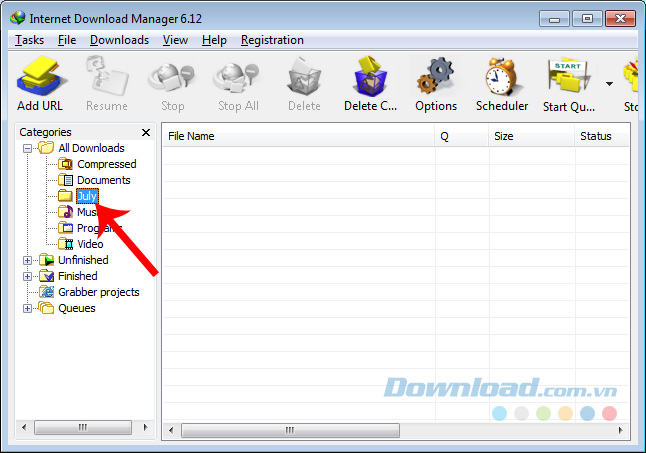Close the Categories panel

coord(146,132)
